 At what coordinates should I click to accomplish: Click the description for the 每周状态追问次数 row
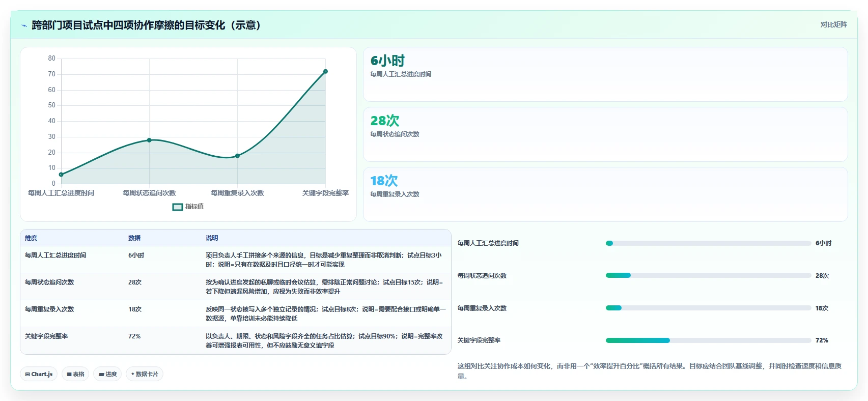pos(324,287)
